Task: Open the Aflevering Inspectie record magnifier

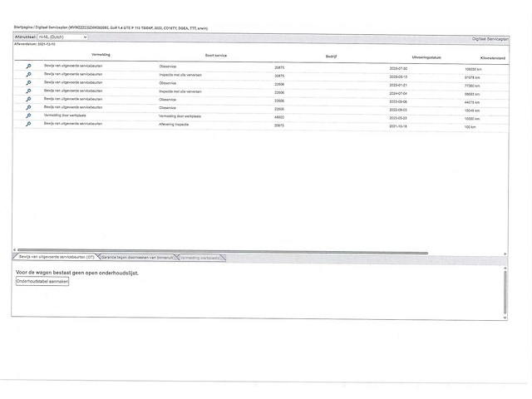Action: 28,125
